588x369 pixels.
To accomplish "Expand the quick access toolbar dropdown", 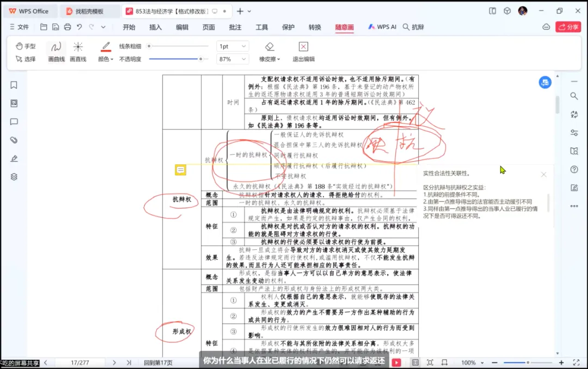I will (103, 27).
